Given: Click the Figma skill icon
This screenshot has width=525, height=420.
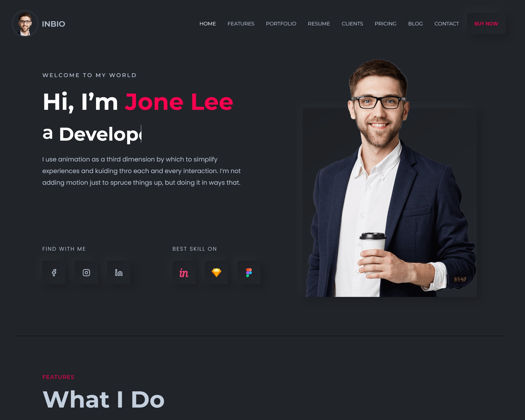Looking at the screenshot, I should click(x=249, y=273).
